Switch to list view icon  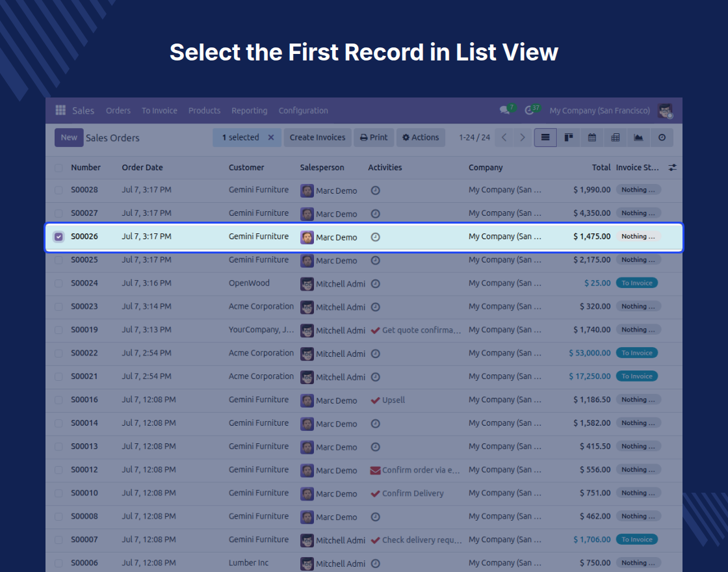pyautogui.click(x=545, y=137)
